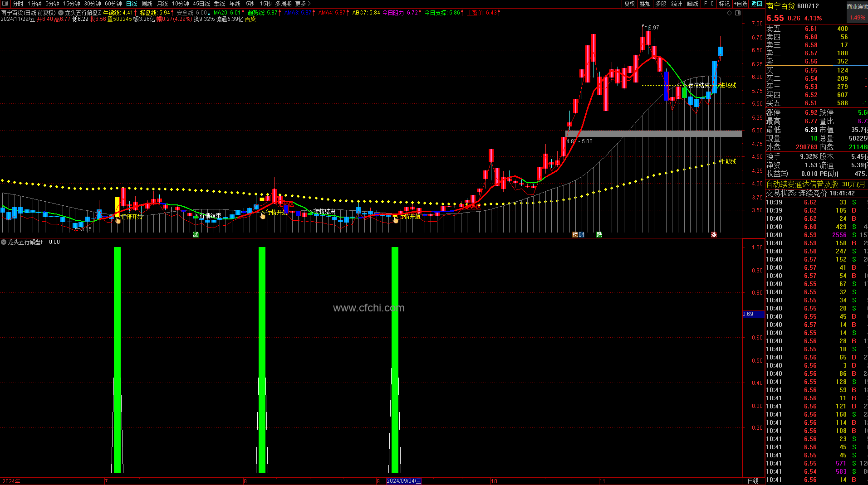The width and height of the screenshot is (868, 485).
Task: Select the 日线 daily period
Action: pyautogui.click(x=132, y=4)
